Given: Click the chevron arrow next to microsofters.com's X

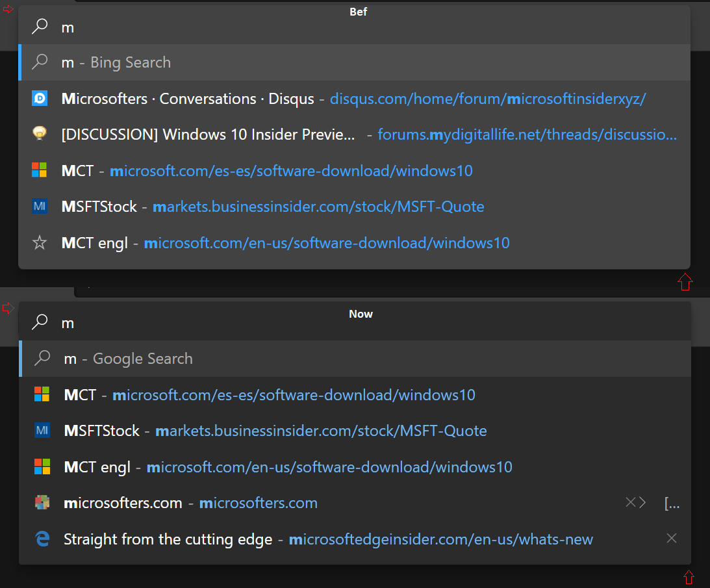Looking at the screenshot, I should pos(642,502).
